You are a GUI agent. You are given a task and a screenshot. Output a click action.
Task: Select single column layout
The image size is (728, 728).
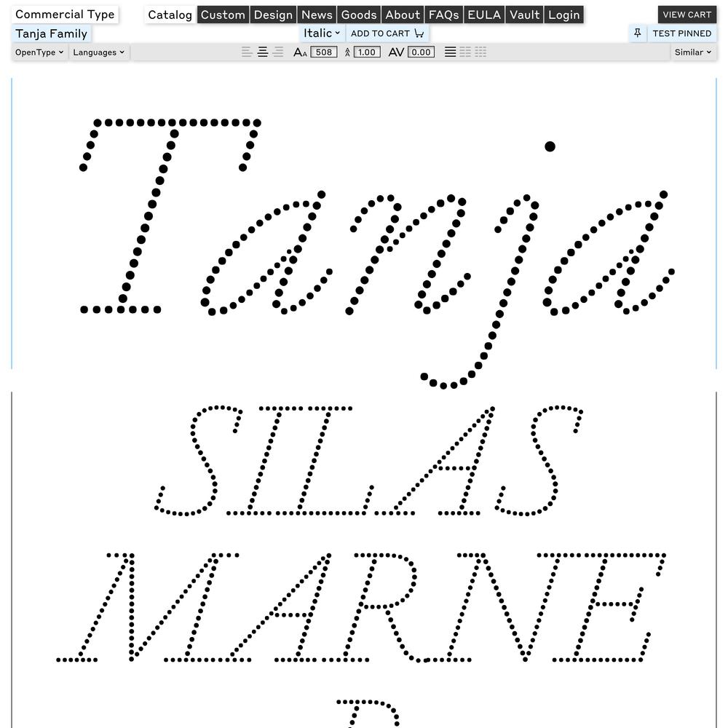click(x=450, y=52)
